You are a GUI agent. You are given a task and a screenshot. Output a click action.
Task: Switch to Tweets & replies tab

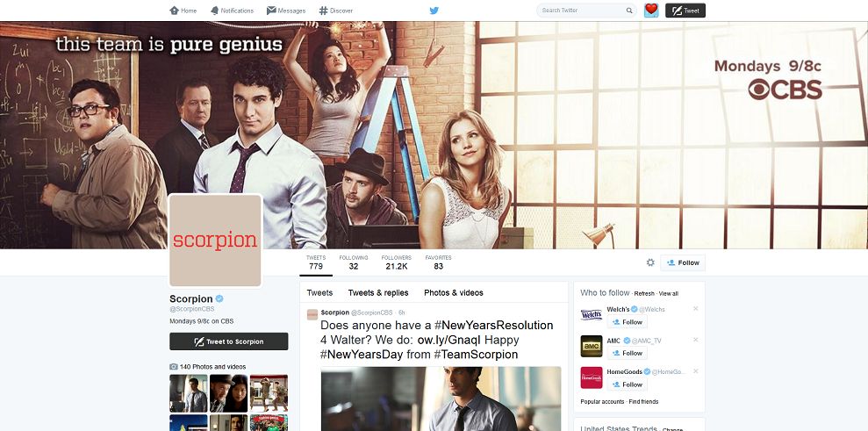tap(378, 293)
